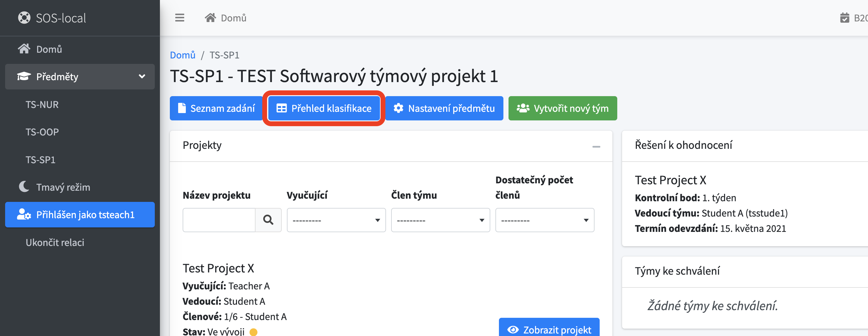Click the Domů breadcrumb link
868x336 pixels.
pyautogui.click(x=183, y=55)
